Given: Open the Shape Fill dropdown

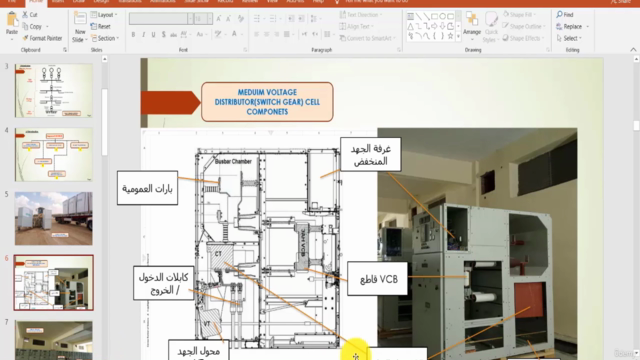Looking at the screenshot, I should 519,15.
